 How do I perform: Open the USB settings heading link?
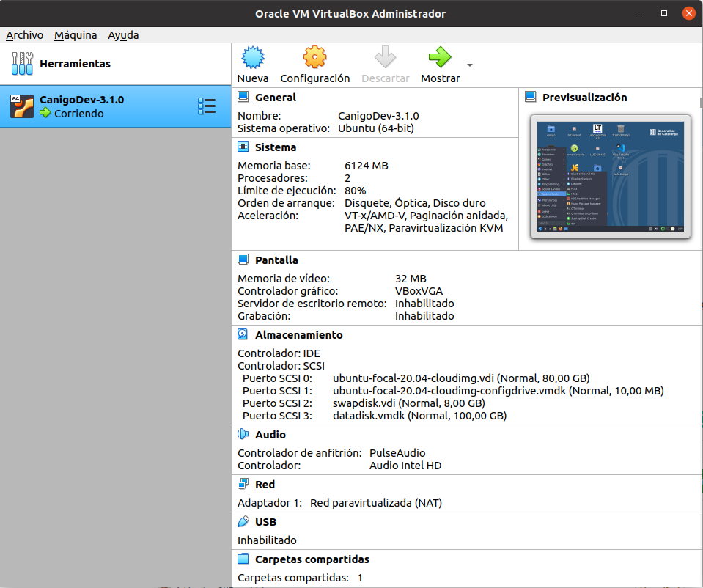tap(265, 522)
